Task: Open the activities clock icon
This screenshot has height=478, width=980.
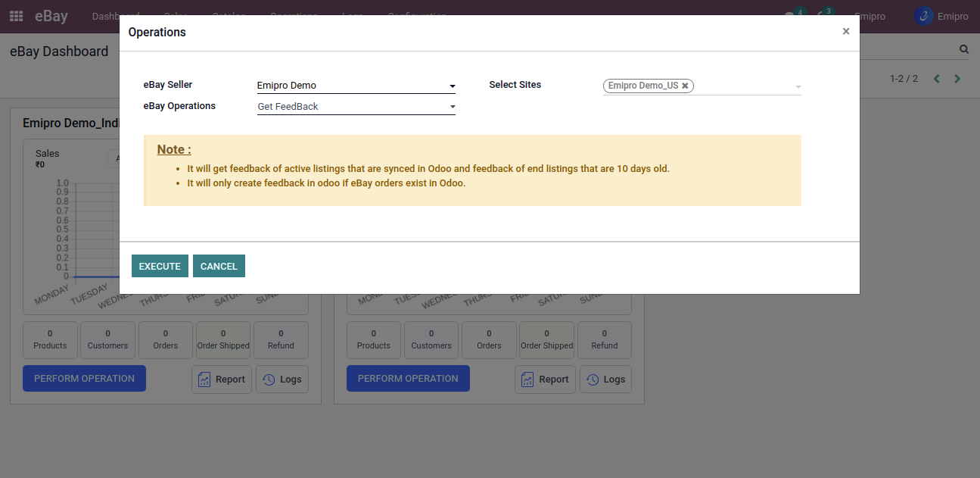Action: (x=822, y=16)
